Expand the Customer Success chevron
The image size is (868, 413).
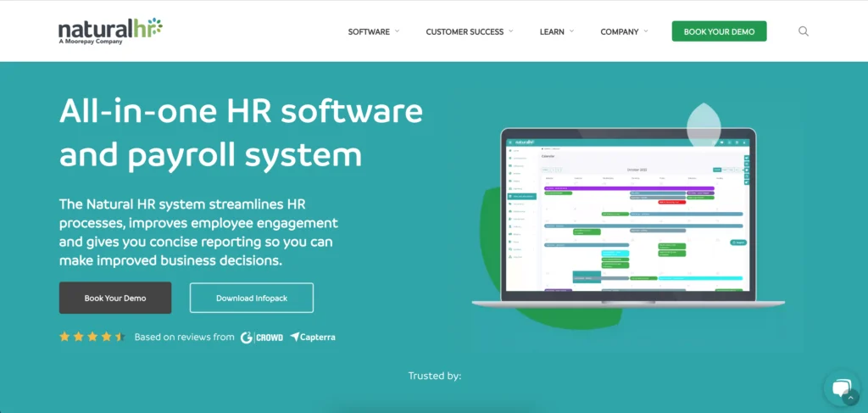tap(511, 31)
